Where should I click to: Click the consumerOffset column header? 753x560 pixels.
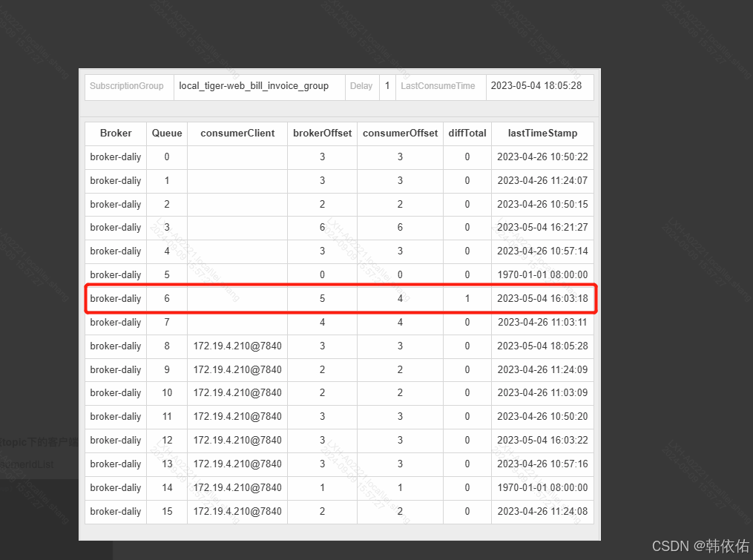point(400,133)
